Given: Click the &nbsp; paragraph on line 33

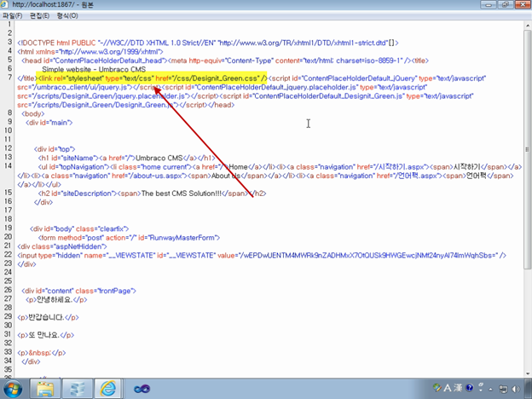Looking at the screenshot, I should 42,352.
